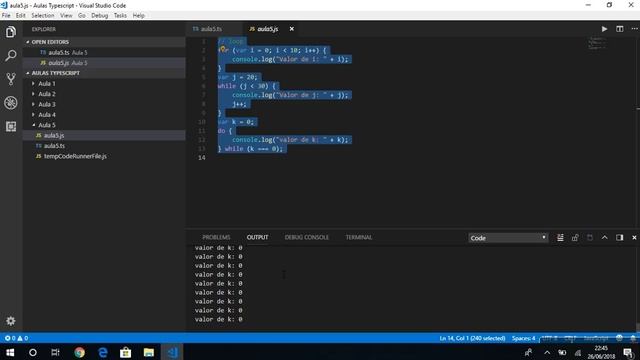The height and width of the screenshot is (360, 640).
Task: Open the Manage gear settings icon
Action: tap(11, 321)
